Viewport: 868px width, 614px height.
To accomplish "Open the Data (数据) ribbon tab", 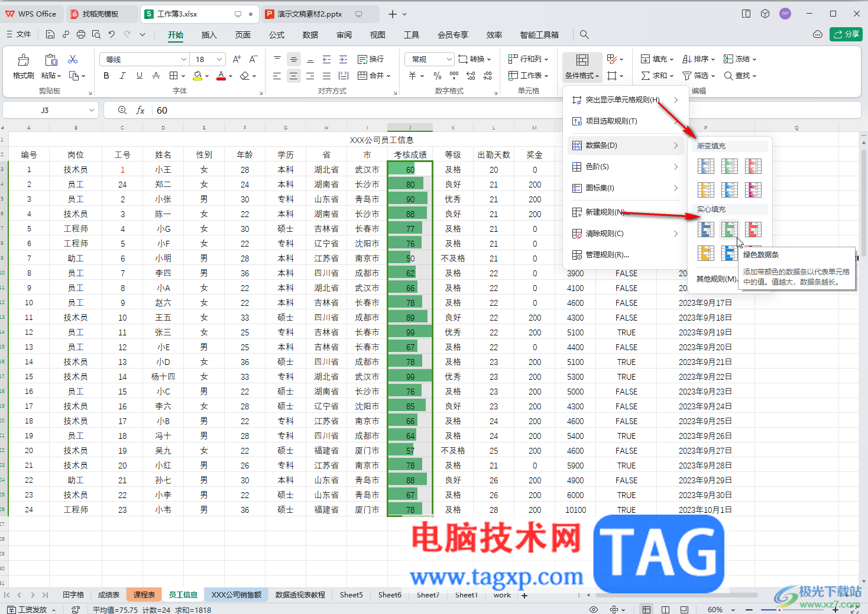I will (x=310, y=35).
